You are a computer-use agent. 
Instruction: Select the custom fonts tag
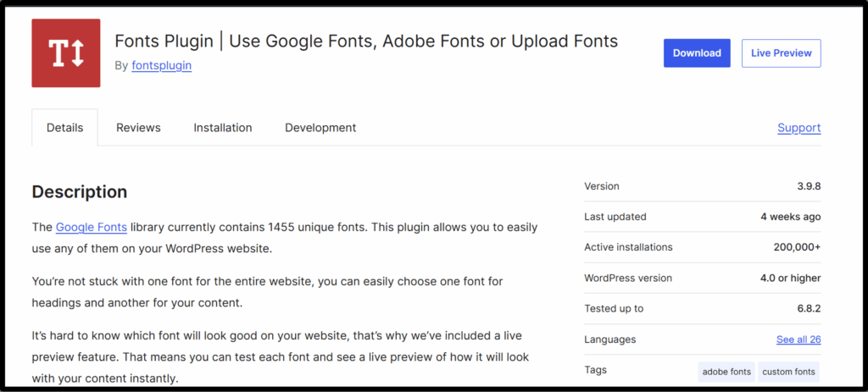789,372
